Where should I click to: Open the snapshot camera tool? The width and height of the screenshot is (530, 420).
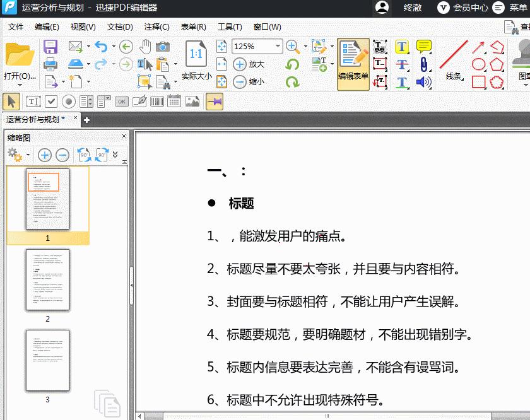[x=163, y=47]
